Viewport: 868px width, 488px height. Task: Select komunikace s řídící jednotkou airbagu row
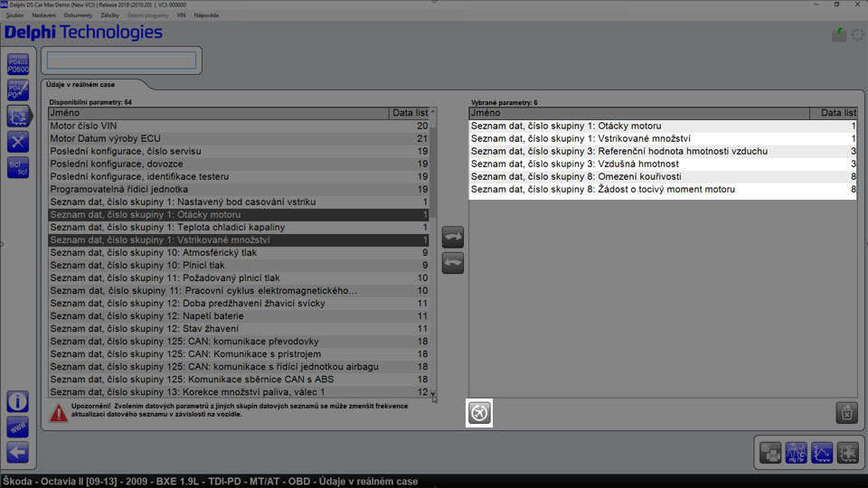point(239,367)
